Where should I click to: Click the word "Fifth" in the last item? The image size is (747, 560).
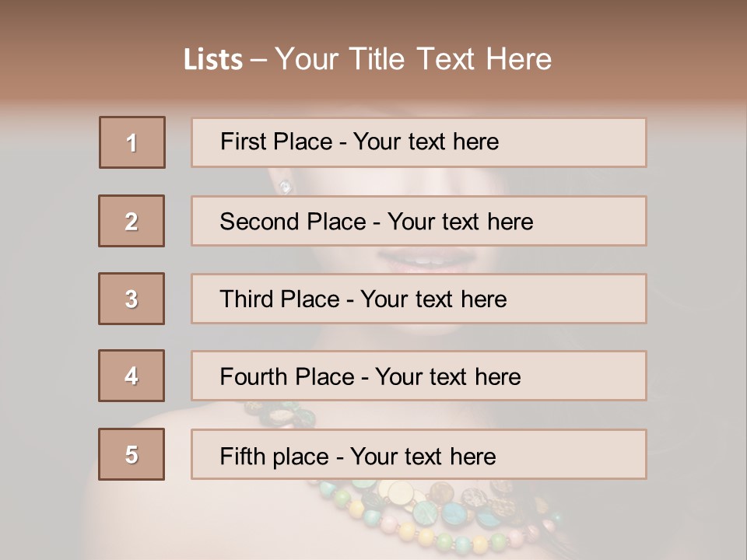pos(243,455)
